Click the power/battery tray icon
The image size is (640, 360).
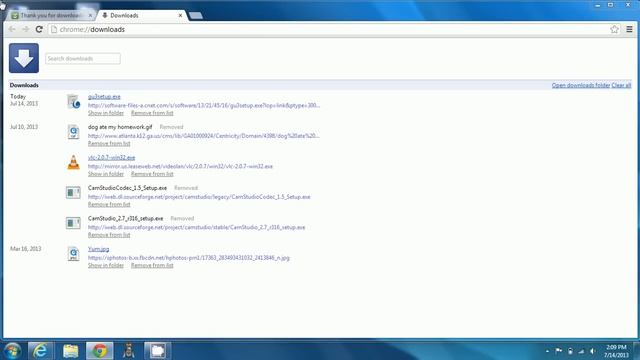570,351
